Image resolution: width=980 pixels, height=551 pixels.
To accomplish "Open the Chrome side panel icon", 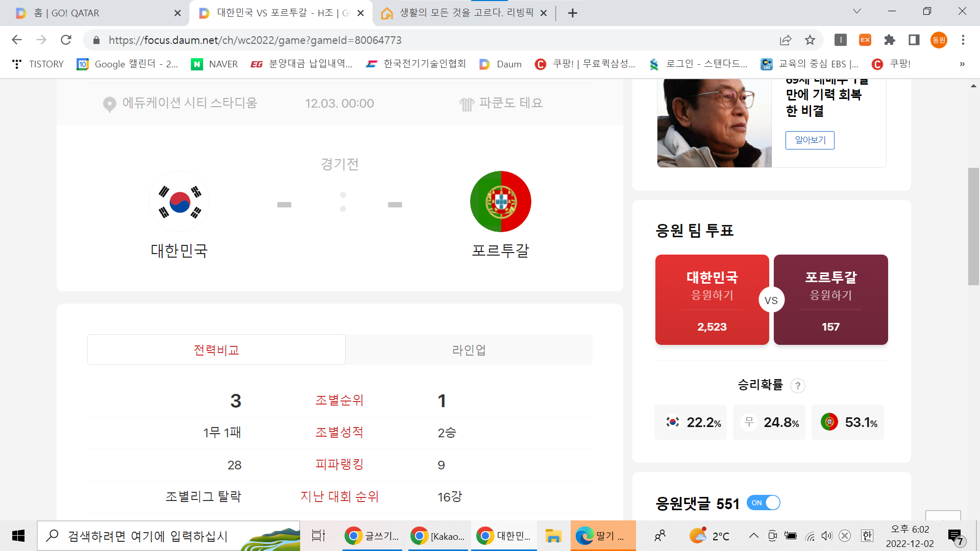I will (914, 40).
